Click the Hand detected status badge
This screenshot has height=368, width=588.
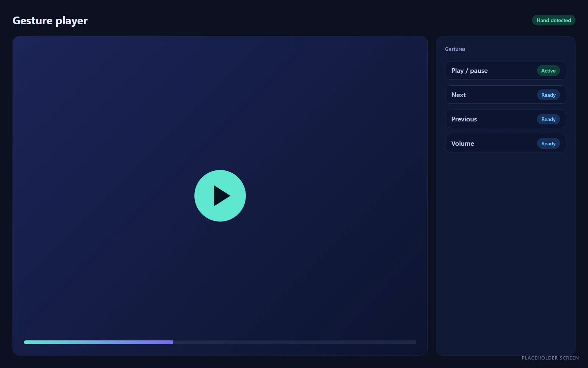pos(553,20)
